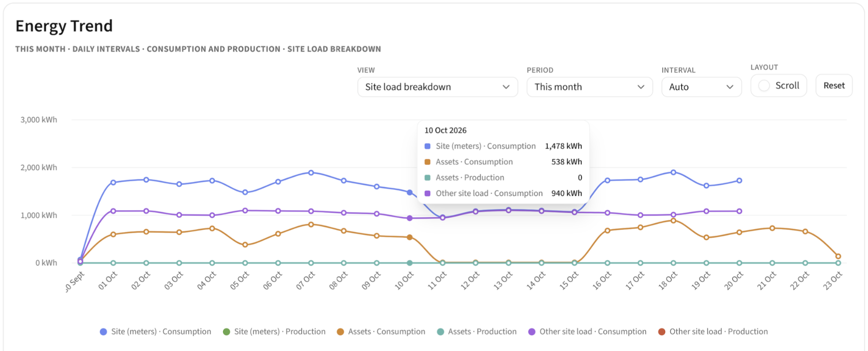The width and height of the screenshot is (868, 351).
Task: Click the blue Site Consumption point at 10 Oct
Action: point(410,192)
